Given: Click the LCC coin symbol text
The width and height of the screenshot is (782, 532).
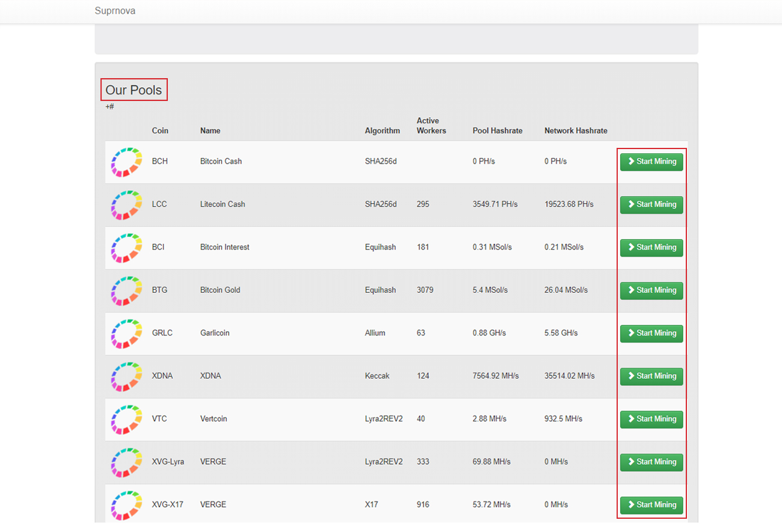Looking at the screenshot, I should click(159, 204).
